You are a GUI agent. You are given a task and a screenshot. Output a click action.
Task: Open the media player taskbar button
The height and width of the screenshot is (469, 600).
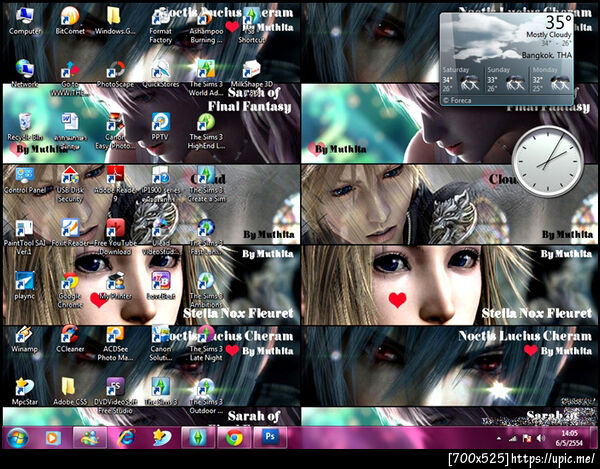[53, 438]
